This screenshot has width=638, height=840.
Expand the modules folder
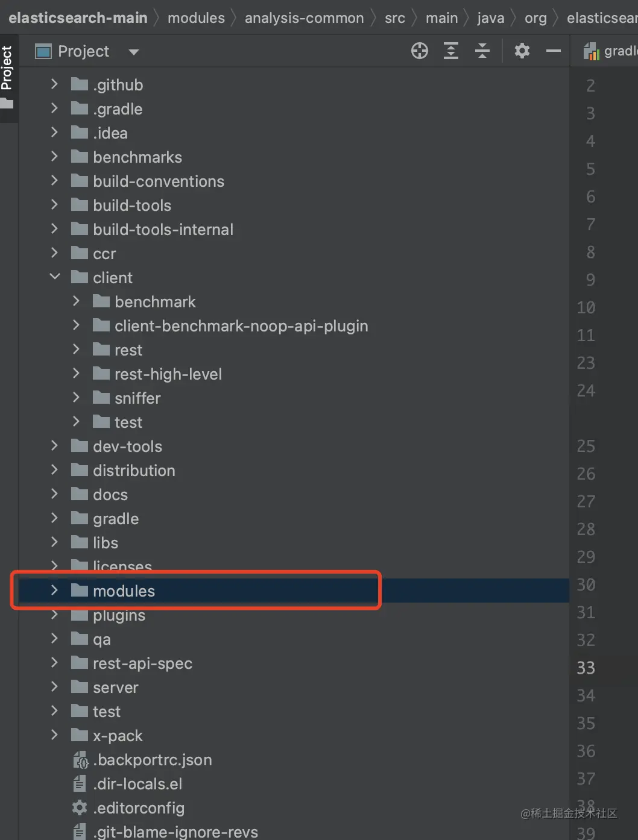tap(54, 591)
